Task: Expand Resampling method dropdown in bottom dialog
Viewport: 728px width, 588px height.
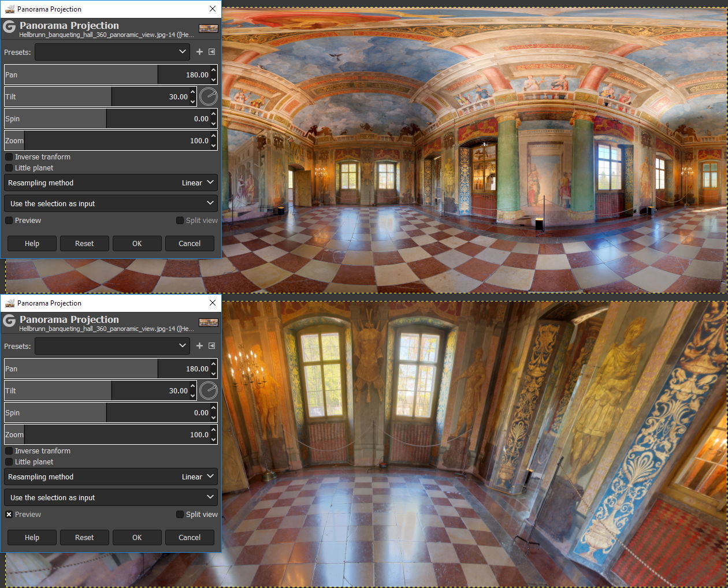Action: pyautogui.click(x=111, y=477)
